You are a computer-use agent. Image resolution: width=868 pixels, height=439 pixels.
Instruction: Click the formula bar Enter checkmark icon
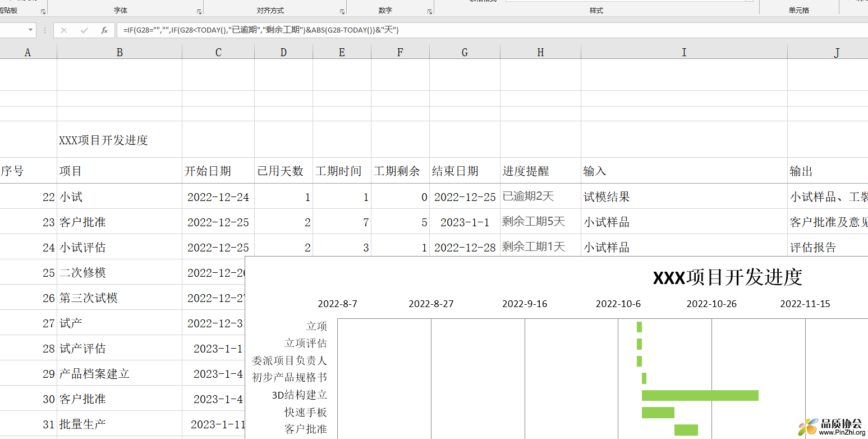(84, 30)
